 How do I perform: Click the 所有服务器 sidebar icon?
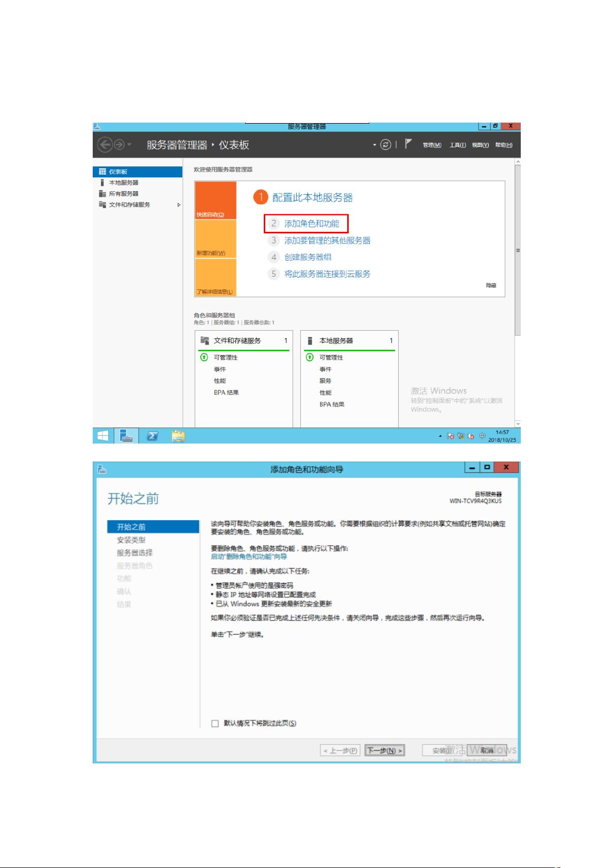point(103,194)
